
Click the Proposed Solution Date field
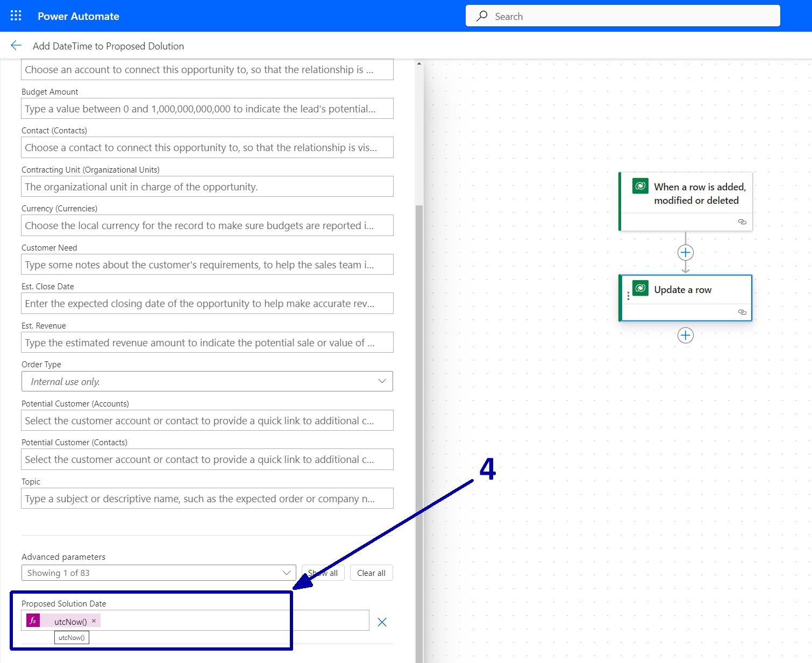pos(195,620)
